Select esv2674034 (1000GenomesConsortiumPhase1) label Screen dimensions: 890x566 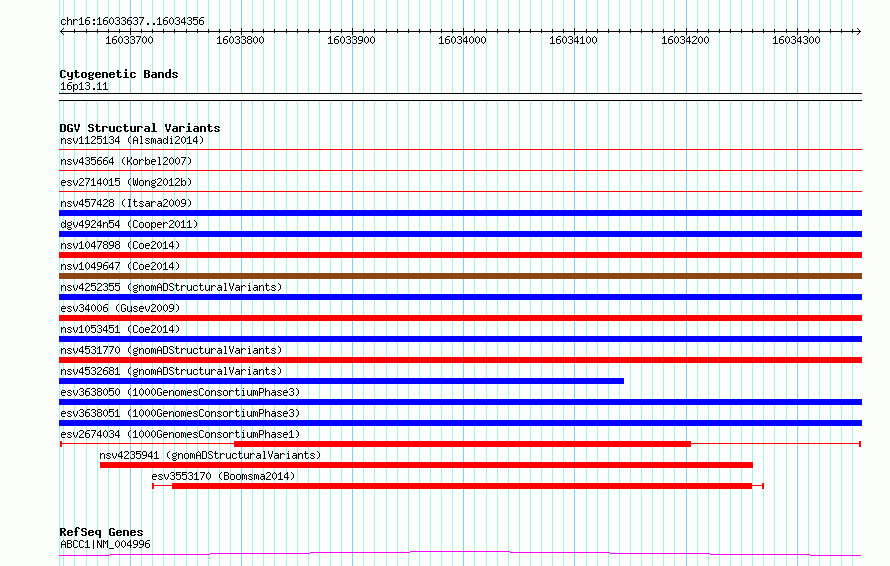point(180,434)
